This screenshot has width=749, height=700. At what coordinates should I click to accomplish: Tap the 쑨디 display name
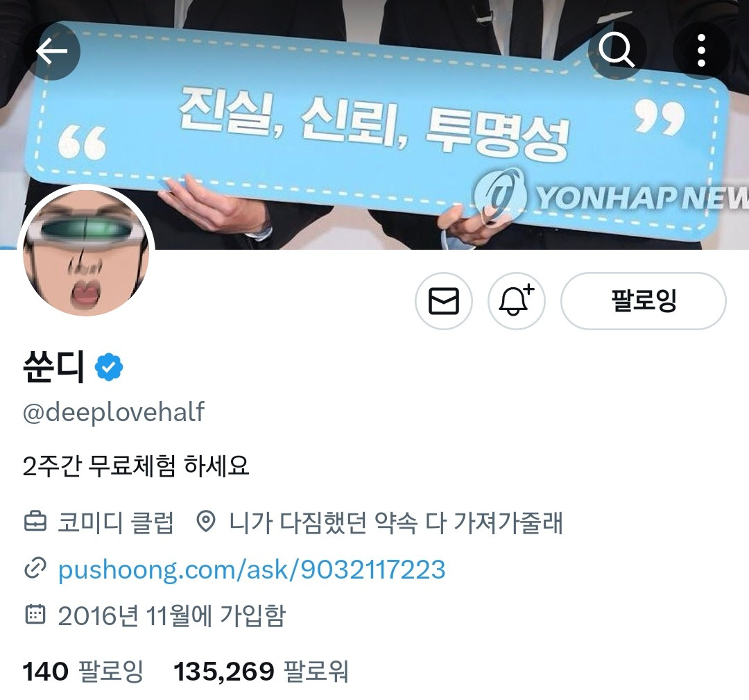[53, 366]
